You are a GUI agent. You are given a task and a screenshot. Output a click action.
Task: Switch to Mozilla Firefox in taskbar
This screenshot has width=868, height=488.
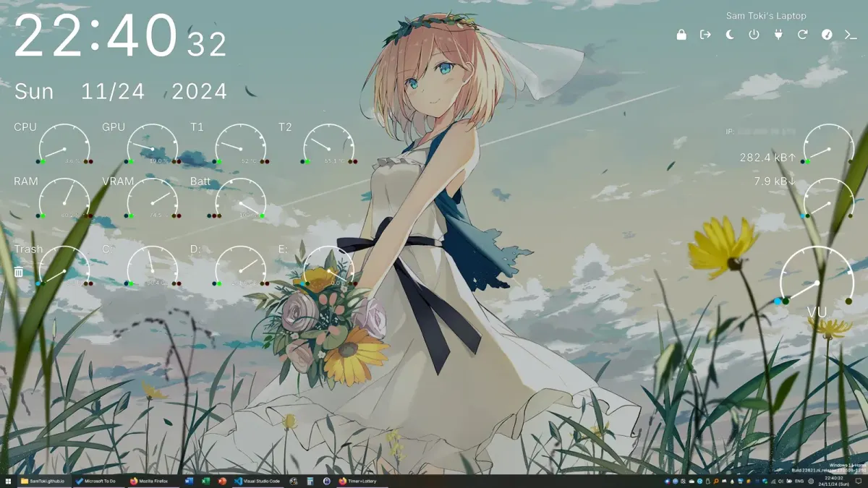coord(153,481)
